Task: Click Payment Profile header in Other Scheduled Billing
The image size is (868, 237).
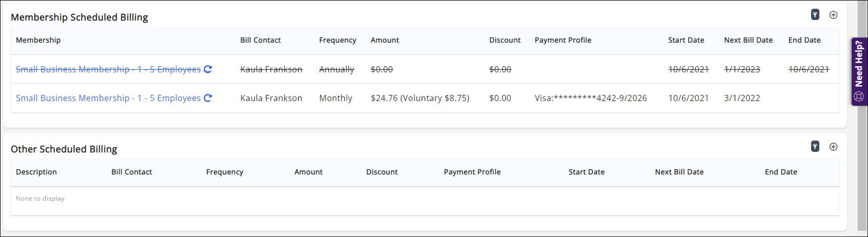Action: pos(472,172)
